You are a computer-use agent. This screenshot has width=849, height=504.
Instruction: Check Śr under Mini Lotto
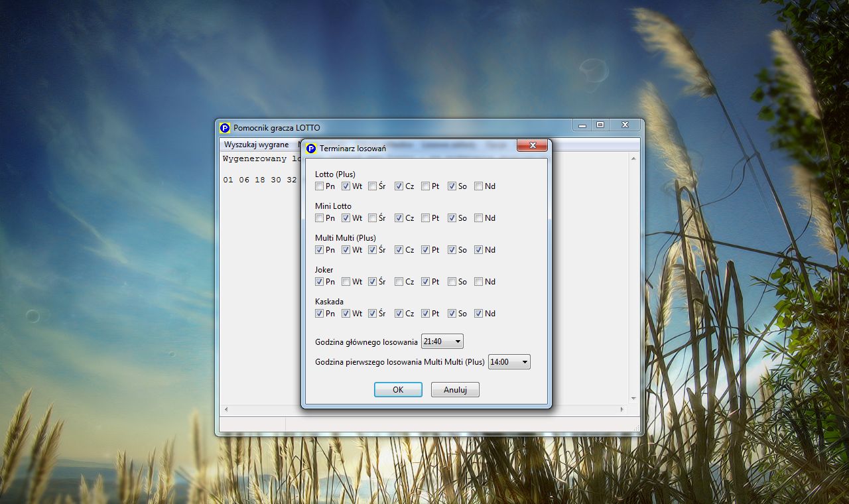point(373,218)
